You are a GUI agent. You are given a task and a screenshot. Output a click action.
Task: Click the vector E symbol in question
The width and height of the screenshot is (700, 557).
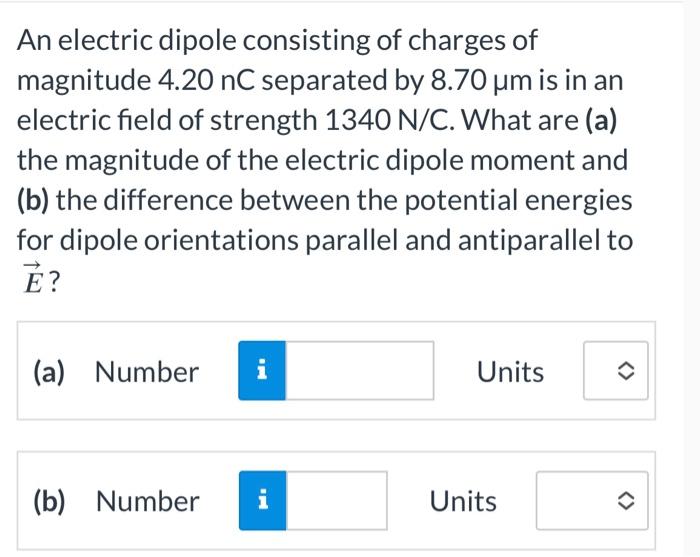coord(33,278)
